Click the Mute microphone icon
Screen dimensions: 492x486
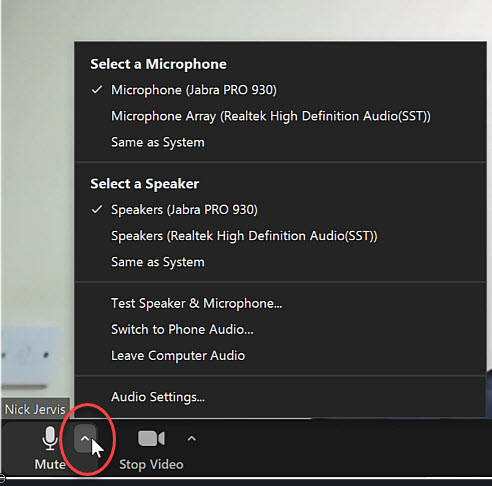(50, 438)
